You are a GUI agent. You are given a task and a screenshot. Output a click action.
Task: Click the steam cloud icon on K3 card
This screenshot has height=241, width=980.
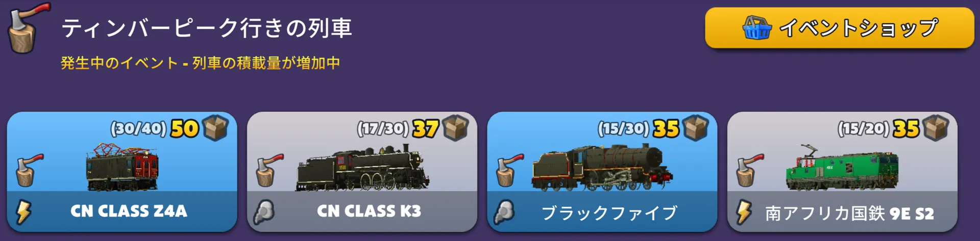(x=264, y=212)
